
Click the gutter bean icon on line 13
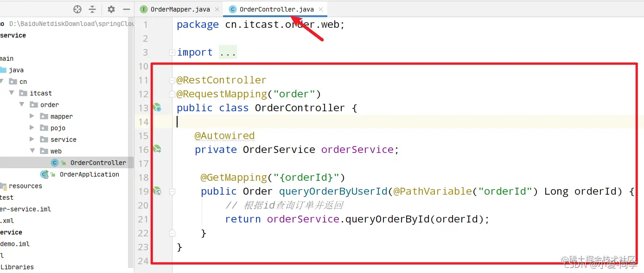pos(157,108)
